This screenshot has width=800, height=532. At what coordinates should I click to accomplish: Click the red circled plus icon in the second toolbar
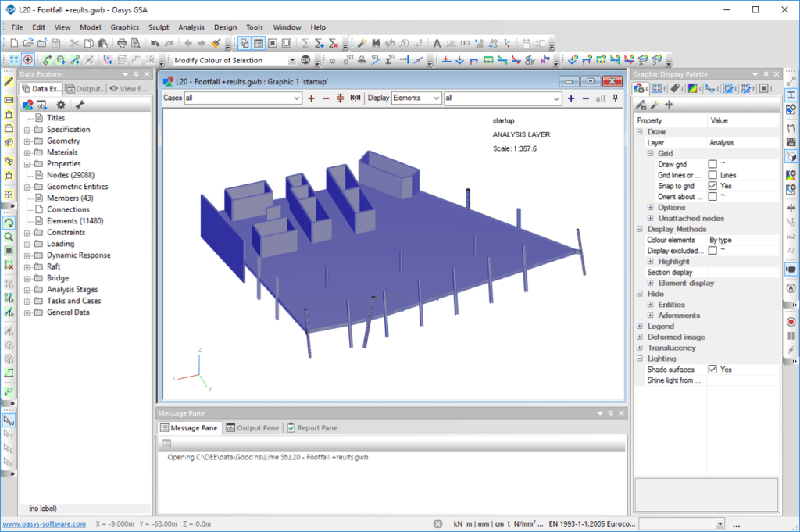(27, 60)
